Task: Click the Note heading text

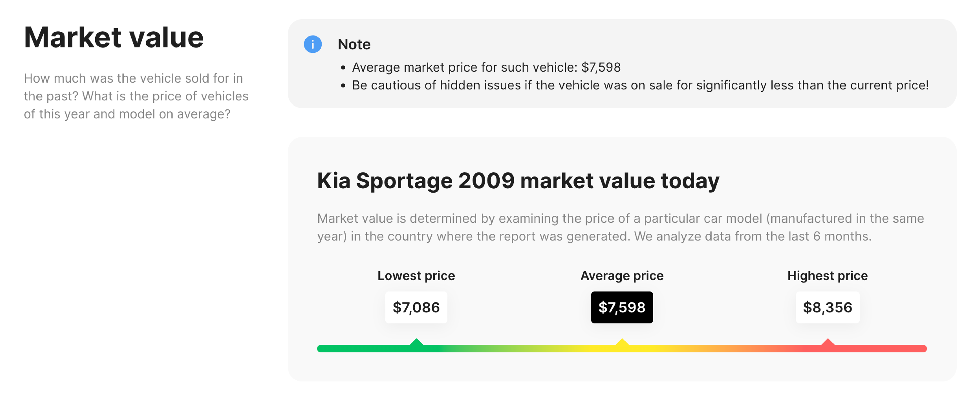Action: (354, 44)
